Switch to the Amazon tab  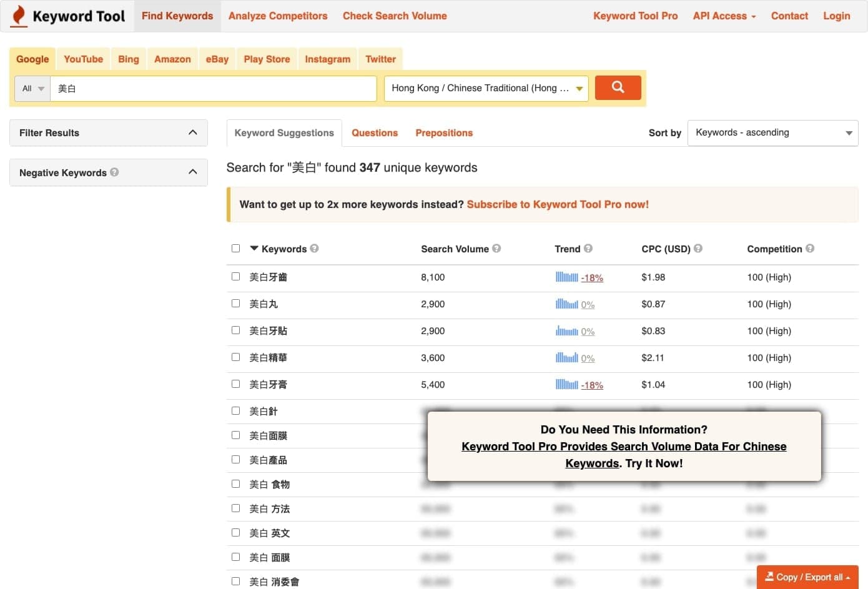[x=172, y=59]
